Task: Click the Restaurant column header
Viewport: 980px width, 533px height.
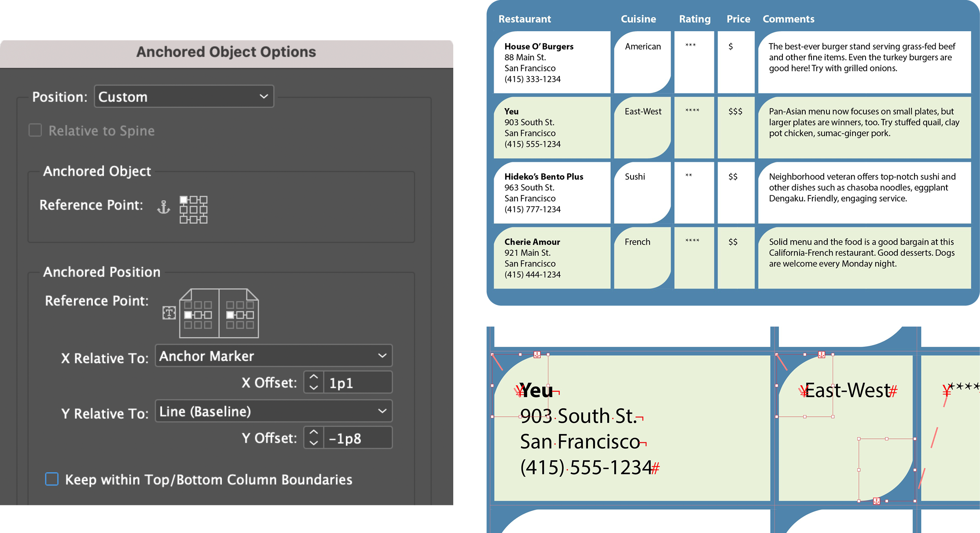Action: 525,19
